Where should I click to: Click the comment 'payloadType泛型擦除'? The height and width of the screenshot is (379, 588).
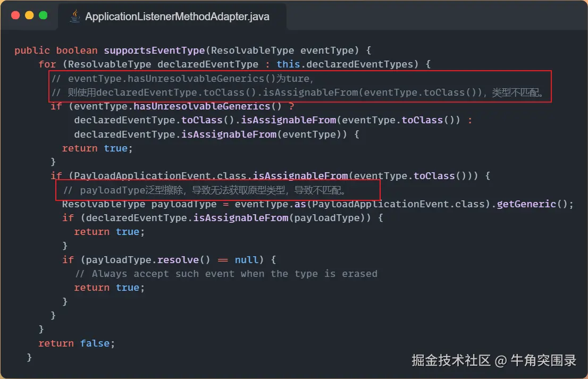pos(204,190)
